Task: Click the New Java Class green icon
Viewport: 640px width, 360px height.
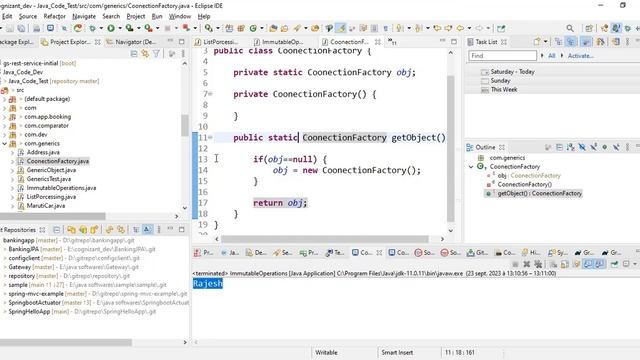Action: [253, 28]
